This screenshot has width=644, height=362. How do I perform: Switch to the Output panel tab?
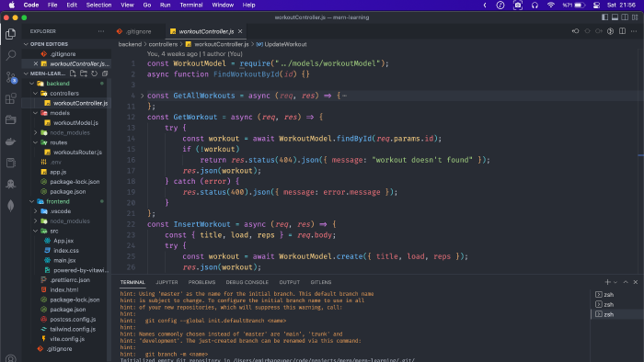coord(289,282)
